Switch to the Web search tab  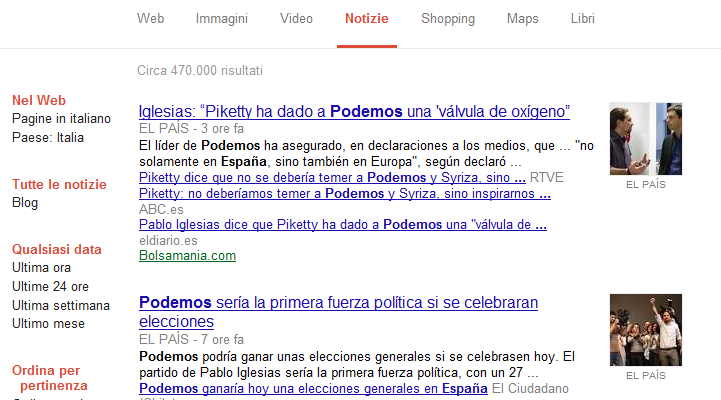click(150, 18)
